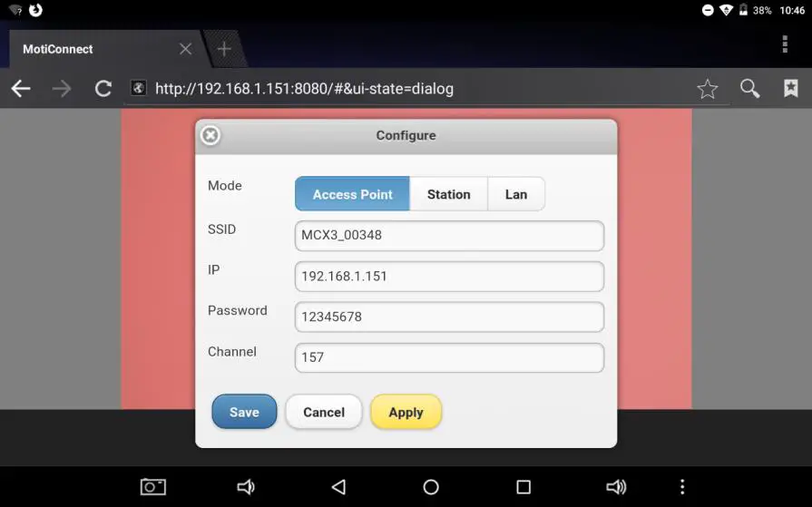Image resolution: width=812 pixels, height=507 pixels.
Task: Save the configuration
Action: (x=244, y=412)
